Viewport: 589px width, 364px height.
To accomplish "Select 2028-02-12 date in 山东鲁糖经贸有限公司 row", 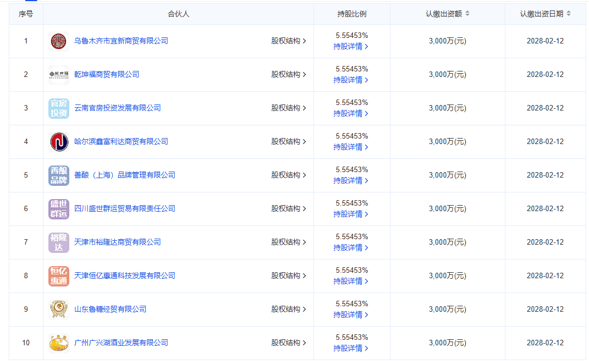I will click(x=545, y=309).
